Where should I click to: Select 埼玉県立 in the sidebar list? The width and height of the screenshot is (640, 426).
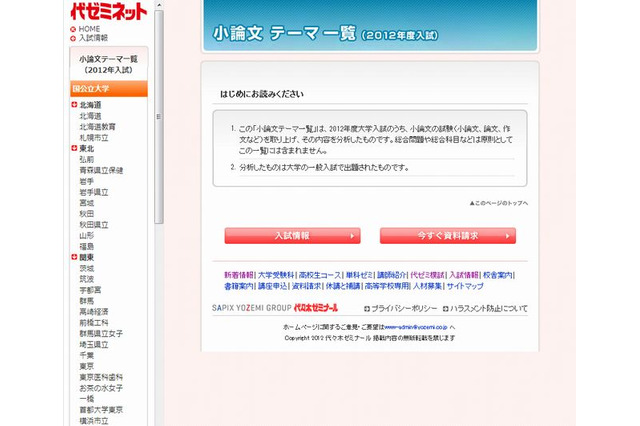(x=94, y=344)
